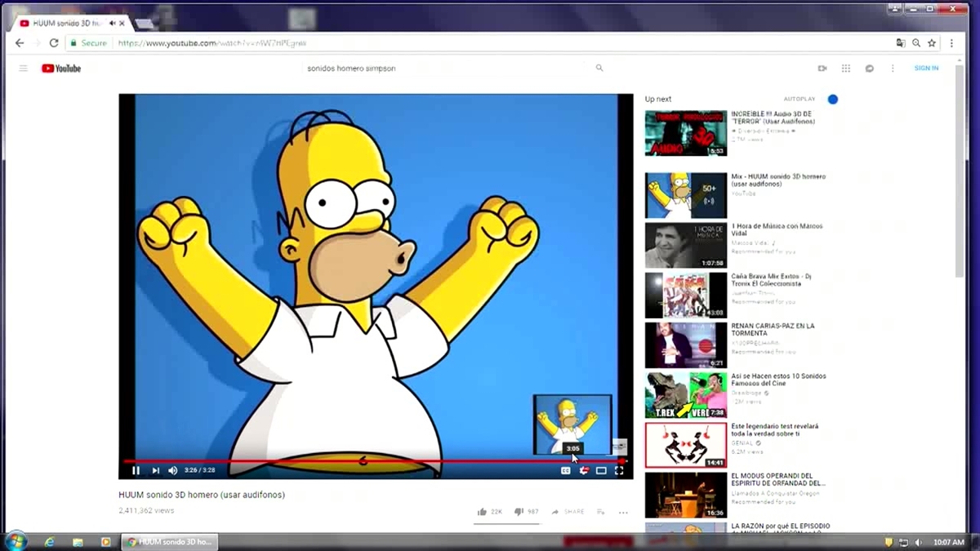Open Caña Brava Mix Exitos video thumbnail
Image resolution: width=980 pixels, height=551 pixels.
pyautogui.click(x=686, y=295)
